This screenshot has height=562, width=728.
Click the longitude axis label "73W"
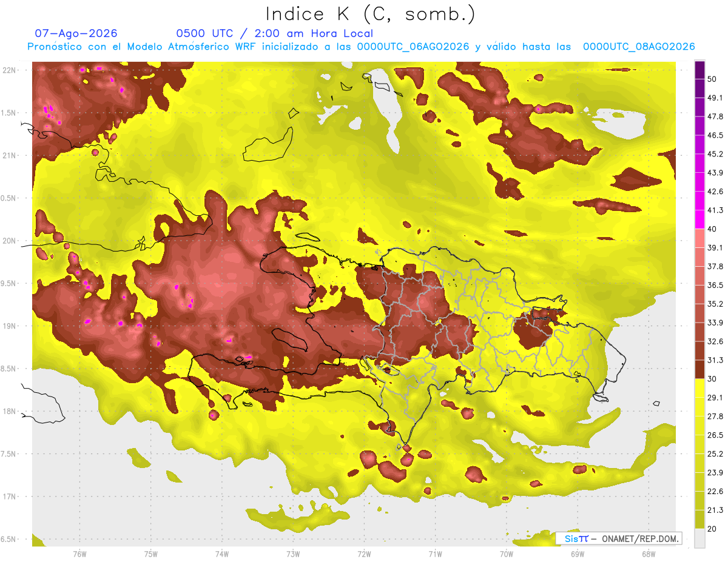click(x=292, y=554)
